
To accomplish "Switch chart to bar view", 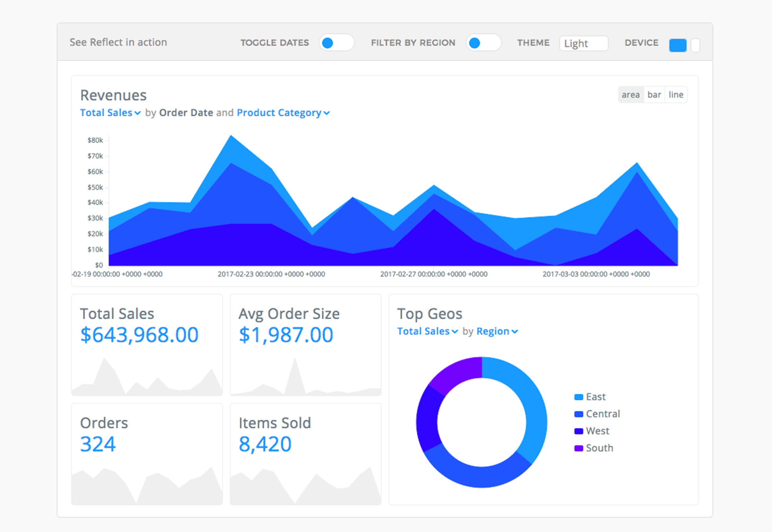I will click(654, 95).
